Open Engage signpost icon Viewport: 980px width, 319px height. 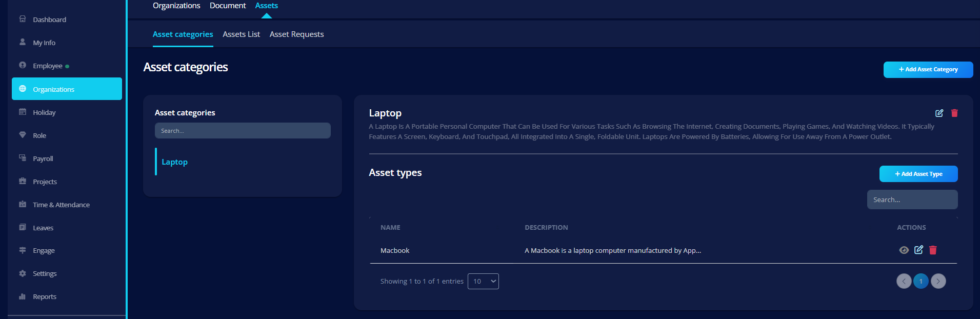23,250
